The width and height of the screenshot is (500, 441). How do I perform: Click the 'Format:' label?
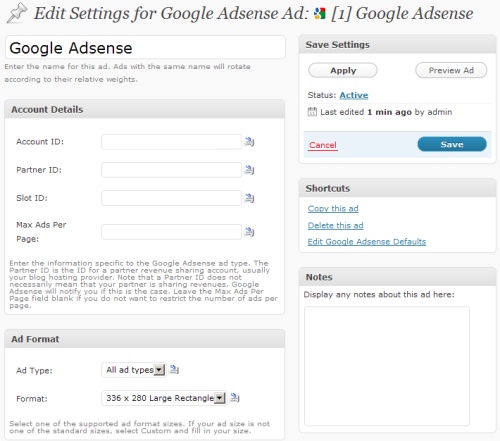[x=32, y=399]
